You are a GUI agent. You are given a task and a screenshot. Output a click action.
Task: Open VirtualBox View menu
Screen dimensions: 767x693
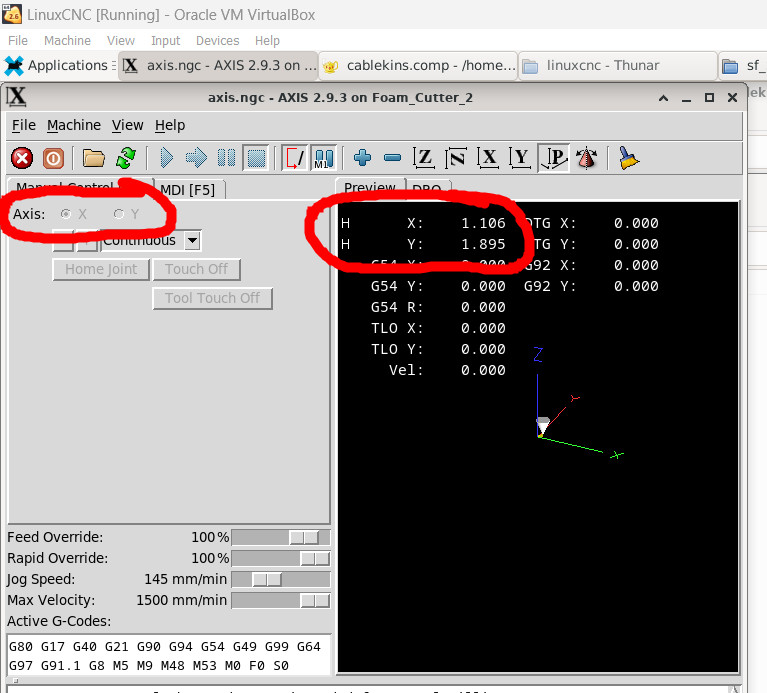click(x=121, y=41)
